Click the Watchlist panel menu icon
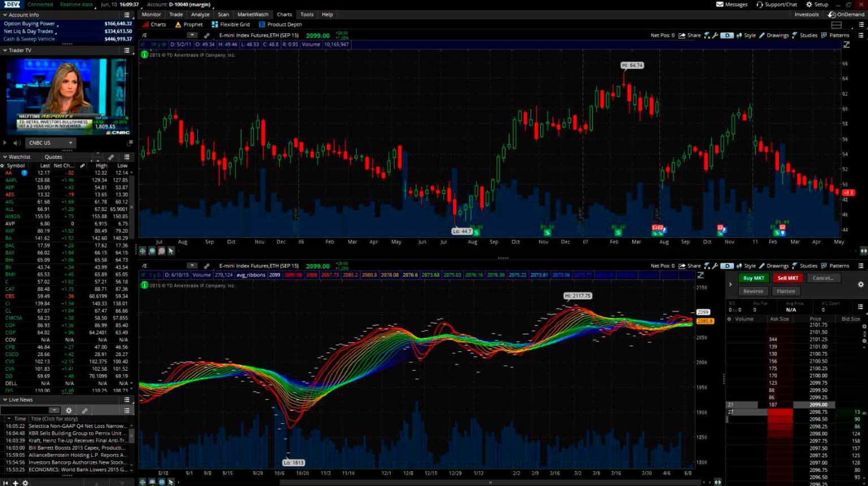This screenshot has width=868, height=486. [127, 157]
